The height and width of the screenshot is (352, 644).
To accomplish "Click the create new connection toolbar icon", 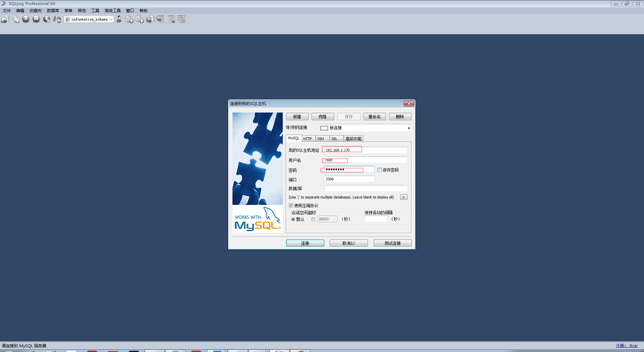I will click(5, 19).
